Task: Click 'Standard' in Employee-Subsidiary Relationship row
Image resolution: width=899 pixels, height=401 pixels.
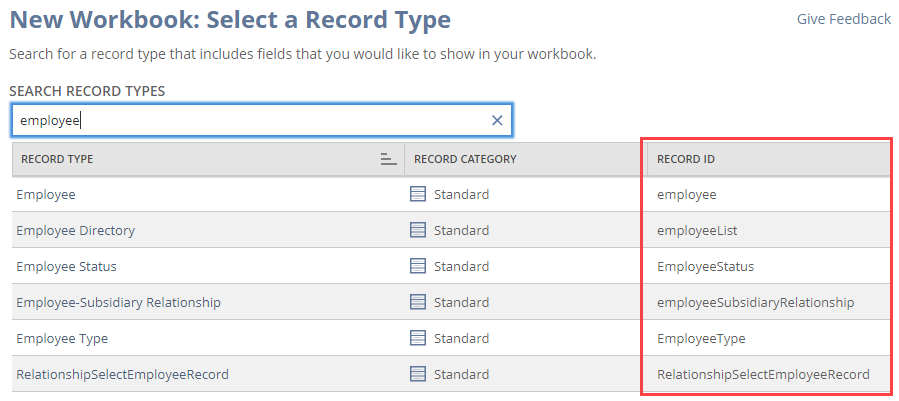Action: pos(462,302)
